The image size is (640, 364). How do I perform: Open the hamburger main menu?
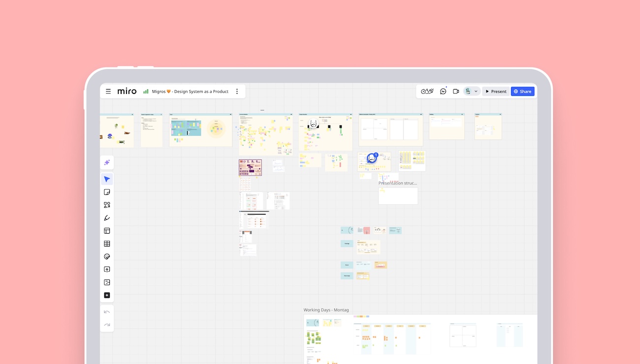[108, 91]
